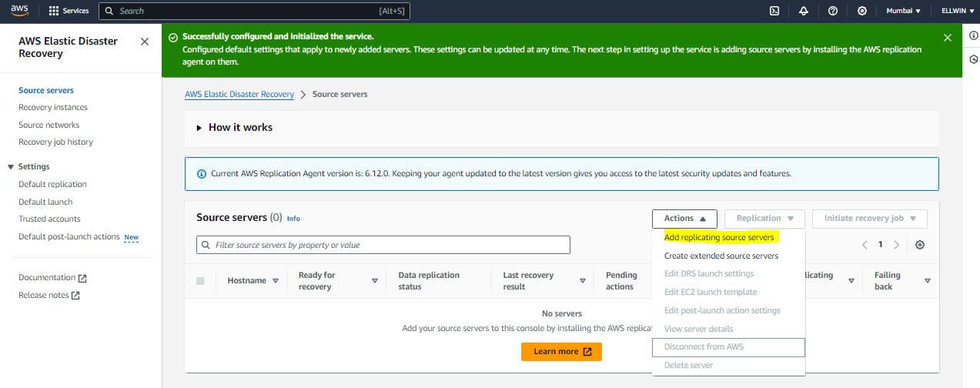Choose Create extended source servers
The height and width of the screenshot is (388, 980).
coord(721,256)
